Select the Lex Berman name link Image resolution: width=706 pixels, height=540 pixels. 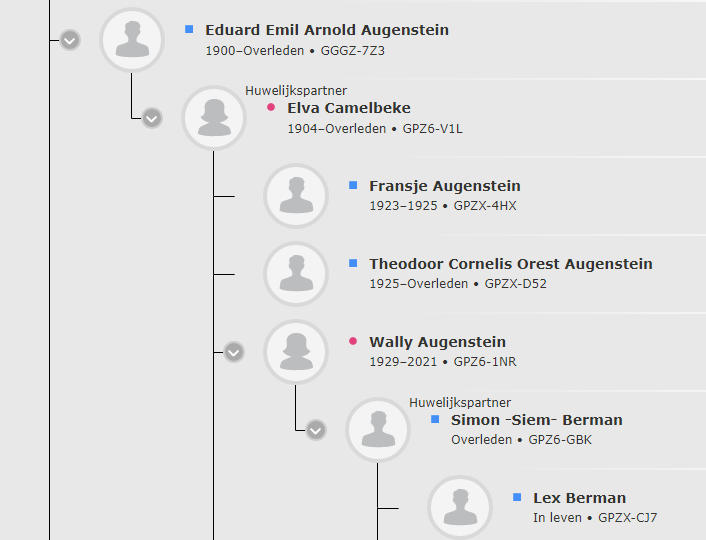[579, 498]
